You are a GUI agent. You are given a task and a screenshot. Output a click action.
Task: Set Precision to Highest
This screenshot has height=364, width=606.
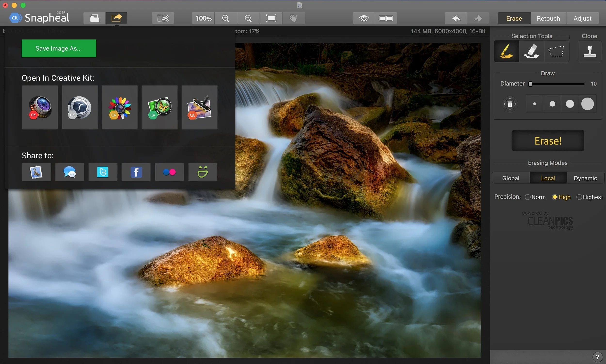(579, 197)
